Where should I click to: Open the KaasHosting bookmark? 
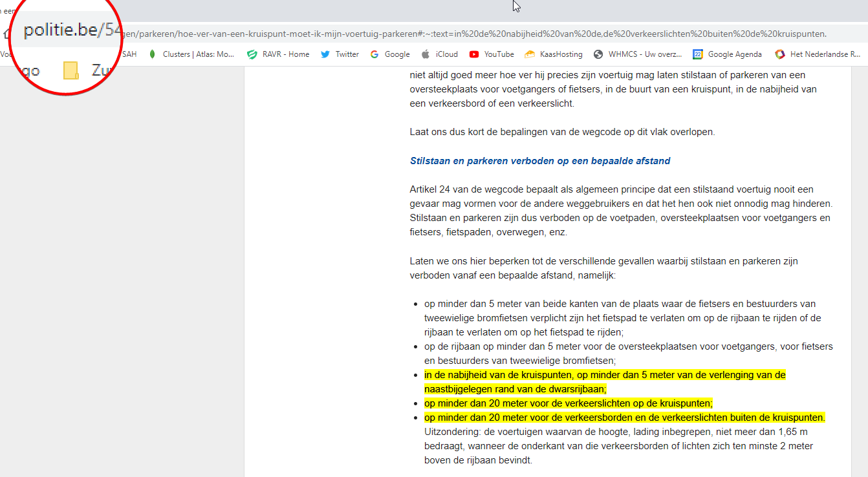point(554,54)
